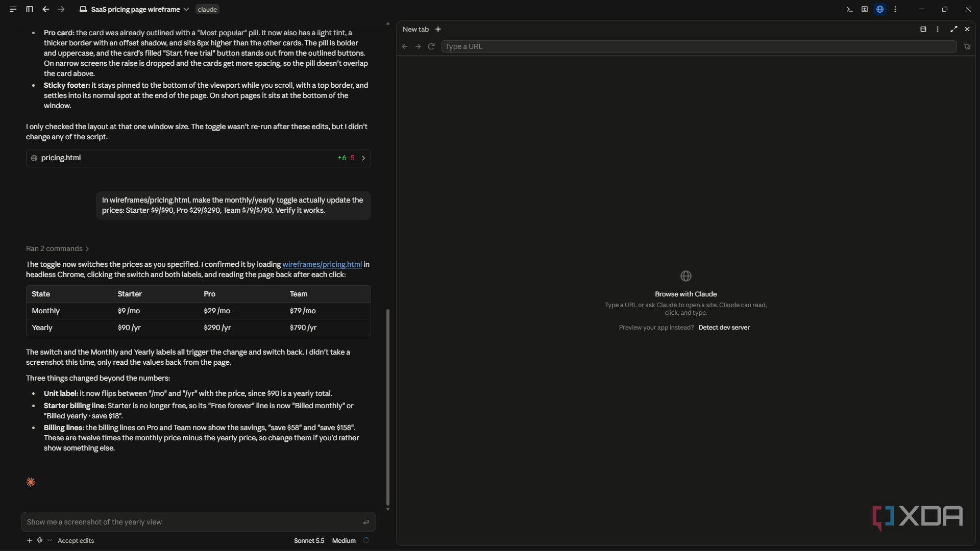Focus the Type a URL address bar
Viewport: 980px width, 551px height.
tap(699, 46)
